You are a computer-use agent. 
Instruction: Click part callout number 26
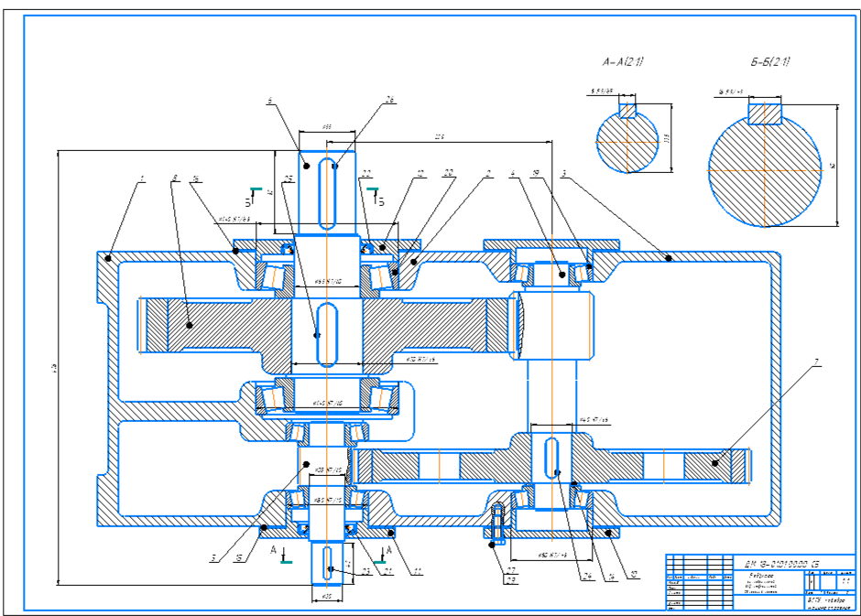coord(390,99)
